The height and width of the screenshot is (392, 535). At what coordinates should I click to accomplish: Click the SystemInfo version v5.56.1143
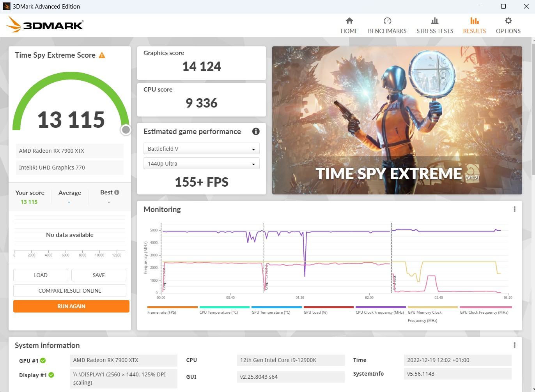pyautogui.click(x=457, y=374)
